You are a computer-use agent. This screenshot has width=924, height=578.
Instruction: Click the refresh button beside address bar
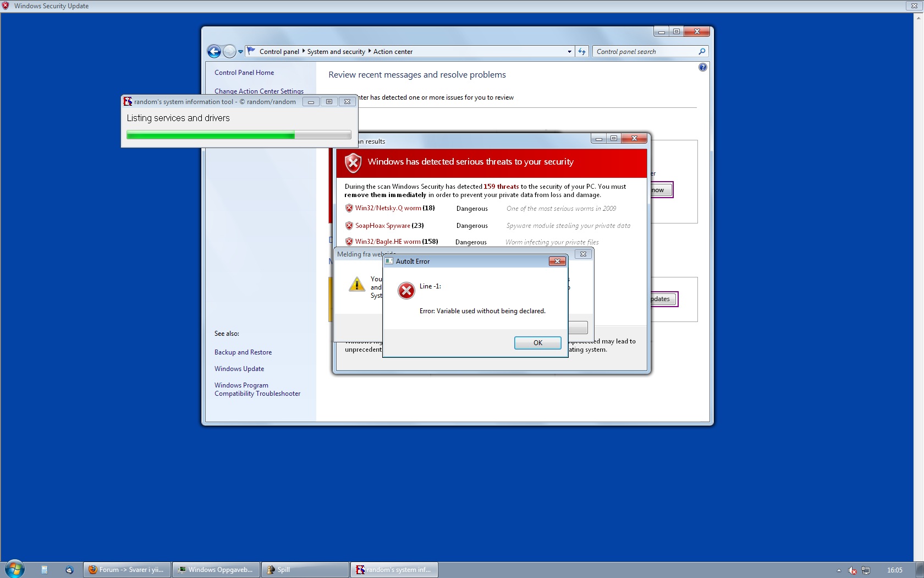[582, 52]
